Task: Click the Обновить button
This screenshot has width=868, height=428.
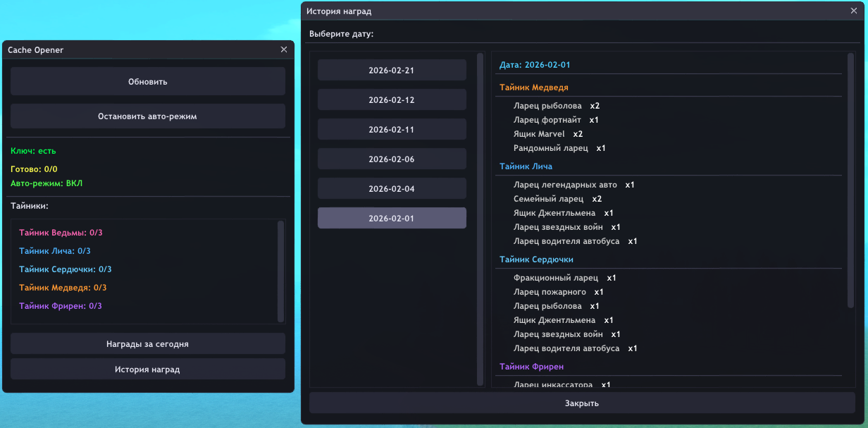Action: [x=147, y=82]
